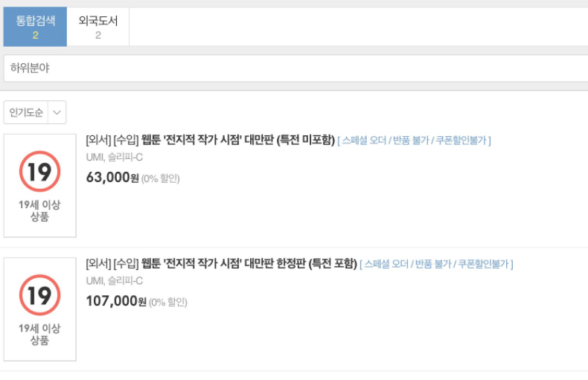Click the [외서] [수입] prefix of the second product

point(112,264)
